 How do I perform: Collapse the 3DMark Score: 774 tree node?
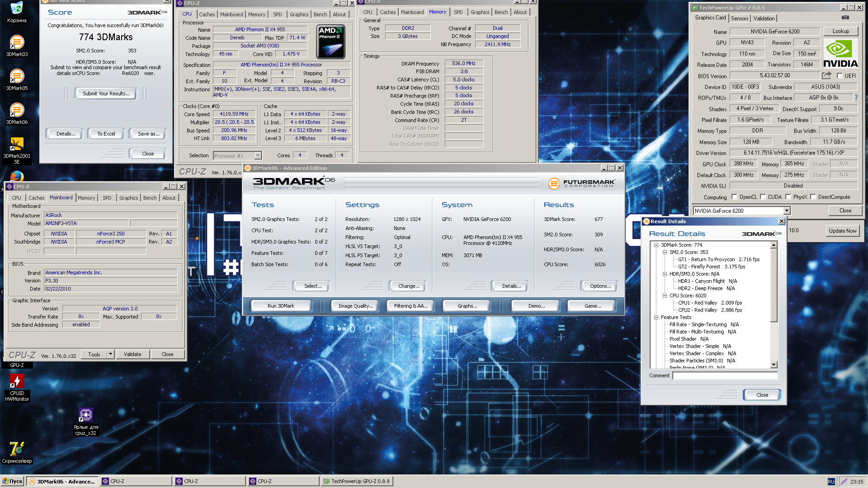656,245
